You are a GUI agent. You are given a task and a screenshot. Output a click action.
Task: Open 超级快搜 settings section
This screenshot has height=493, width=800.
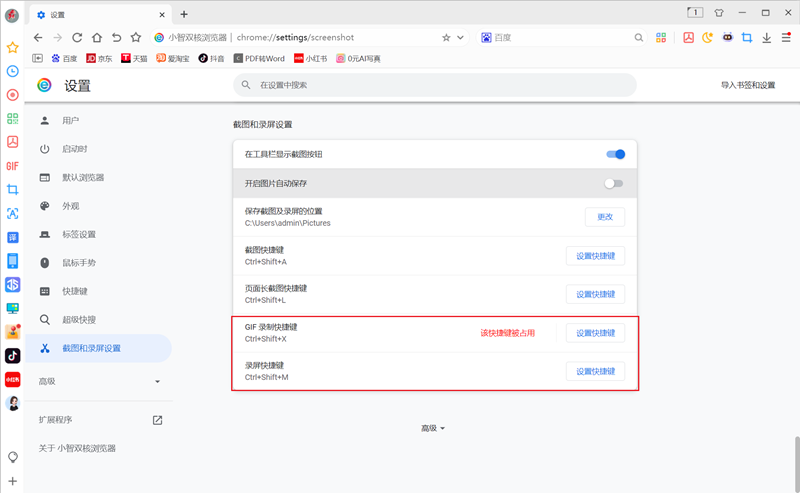pyautogui.click(x=98, y=319)
